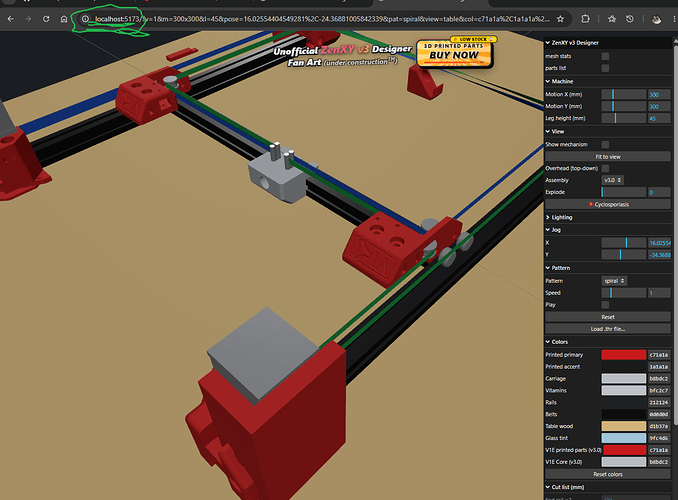678x500 pixels.
Task: Click the Reset colors button
Action: (608, 474)
